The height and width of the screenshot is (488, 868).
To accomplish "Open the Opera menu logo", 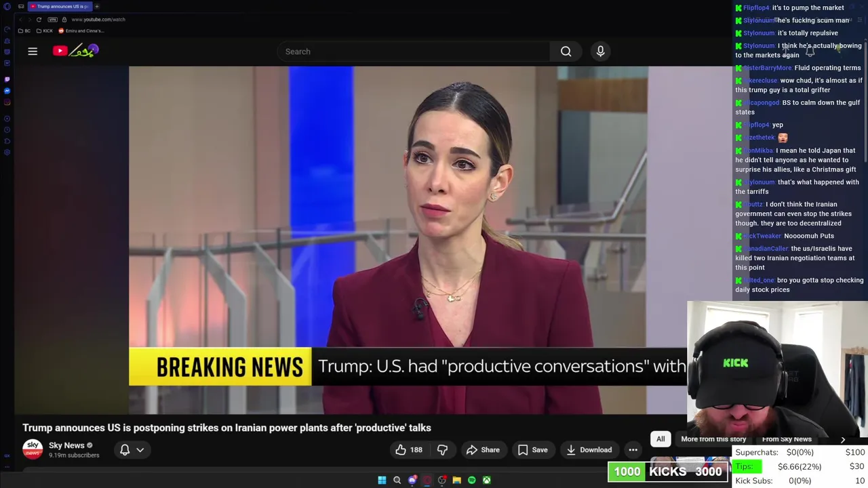I will tap(7, 6).
